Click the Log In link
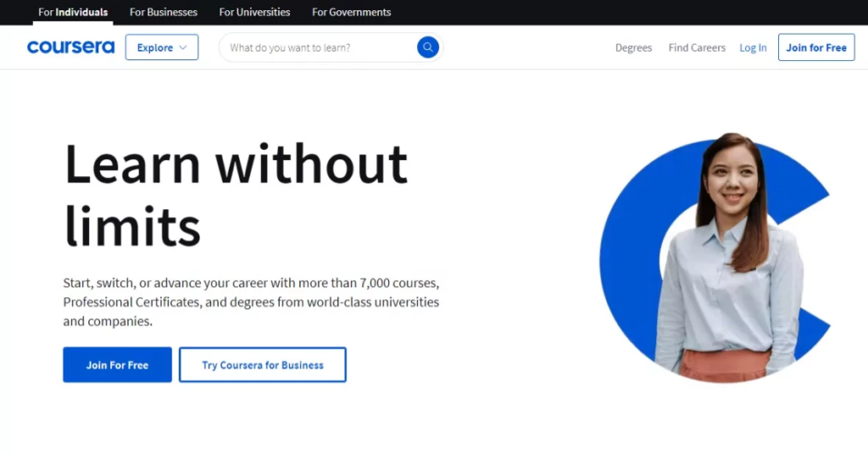The image size is (868, 453). coord(754,47)
